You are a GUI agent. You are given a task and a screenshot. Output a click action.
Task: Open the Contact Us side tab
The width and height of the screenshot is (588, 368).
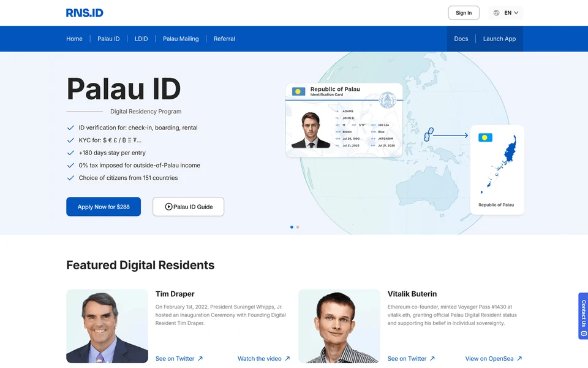pyautogui.click(x=583, y=316)
